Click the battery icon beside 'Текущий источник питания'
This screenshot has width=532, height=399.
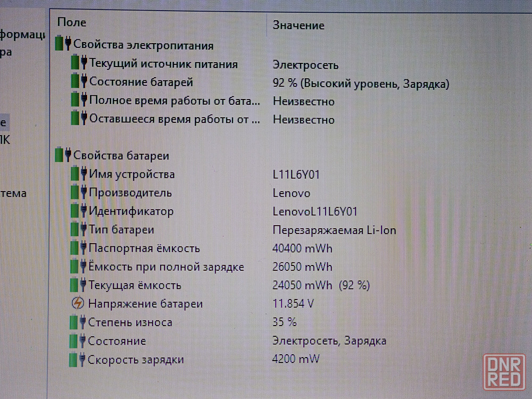click(79, 64)
